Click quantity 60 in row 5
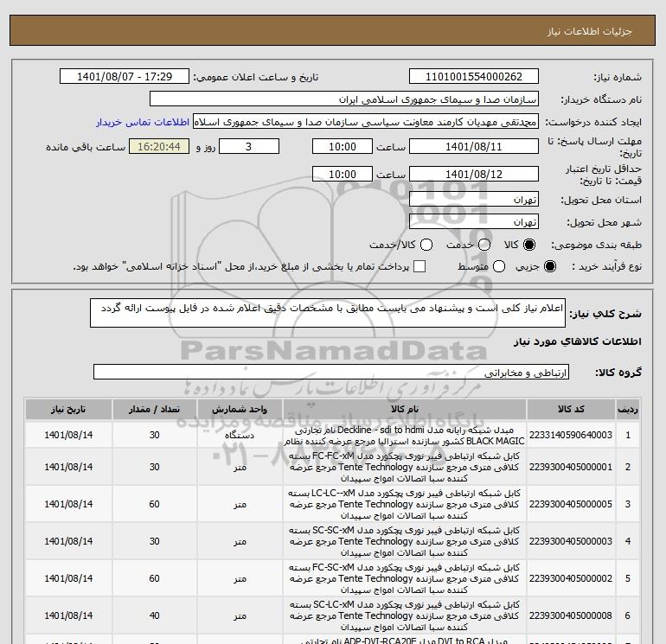This screenshot has height=644, width=666. (154, 578)
